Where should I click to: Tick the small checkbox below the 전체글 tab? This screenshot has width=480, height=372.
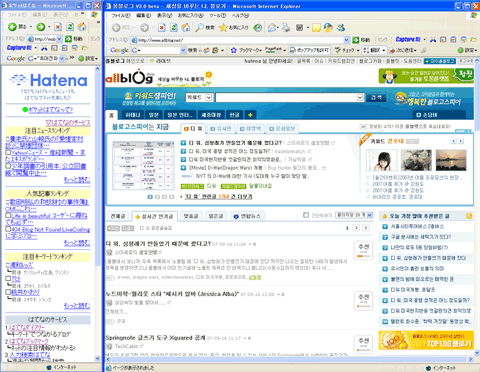click(142, 228)
